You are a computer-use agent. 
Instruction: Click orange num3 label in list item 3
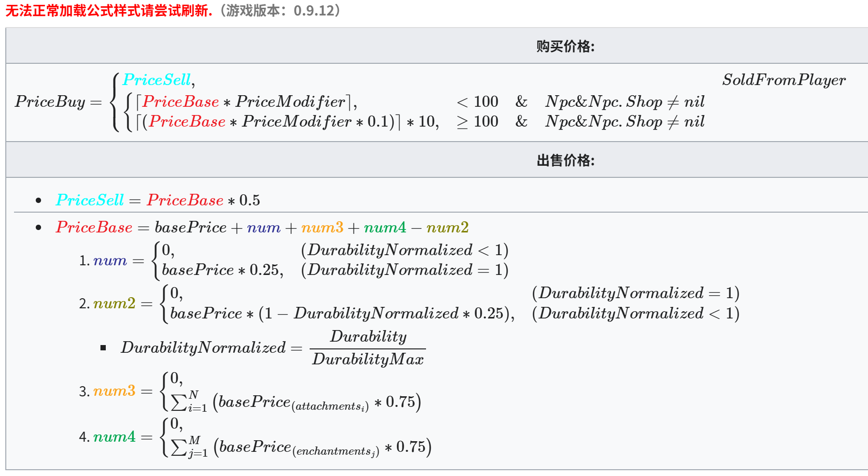pyautogui.click(x=114, y=391)
